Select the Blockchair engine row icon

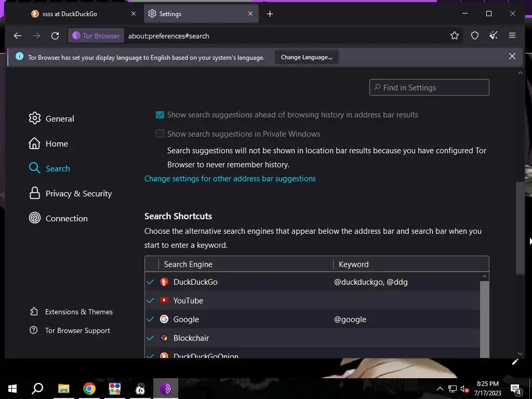164,338
